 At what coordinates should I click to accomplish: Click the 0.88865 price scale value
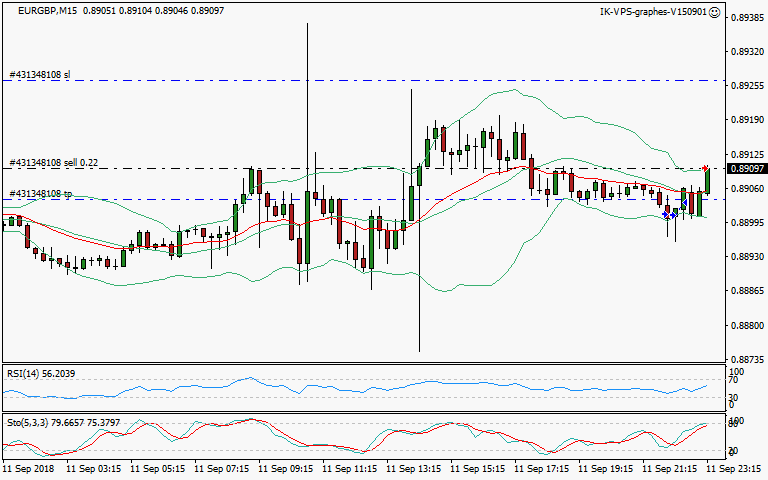tap(747, 291)
